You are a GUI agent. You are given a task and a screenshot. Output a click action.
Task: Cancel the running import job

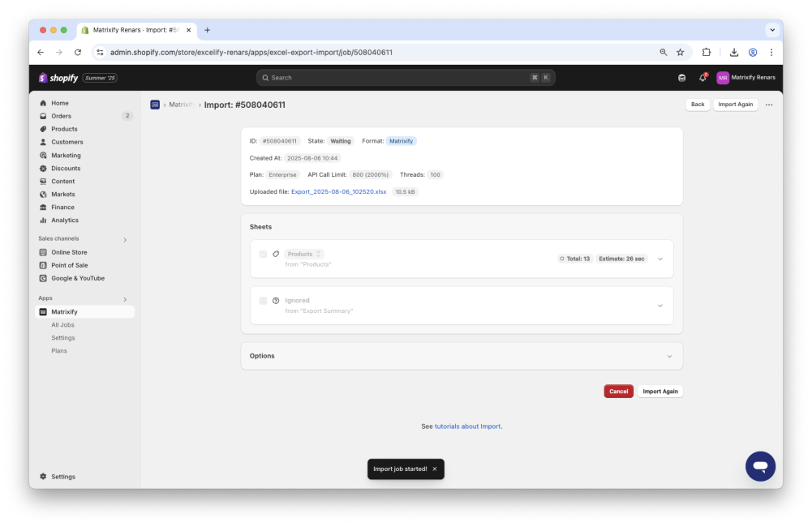pyautogui.click(x=618, y=391)
